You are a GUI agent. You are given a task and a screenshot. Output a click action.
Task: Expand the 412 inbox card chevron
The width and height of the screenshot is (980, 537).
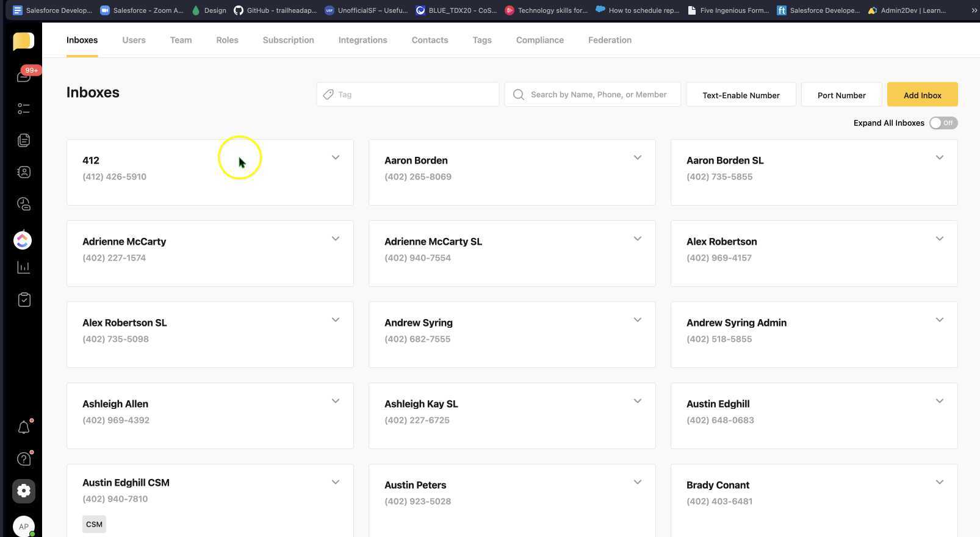pyautogui.click(x=336, y=157)
